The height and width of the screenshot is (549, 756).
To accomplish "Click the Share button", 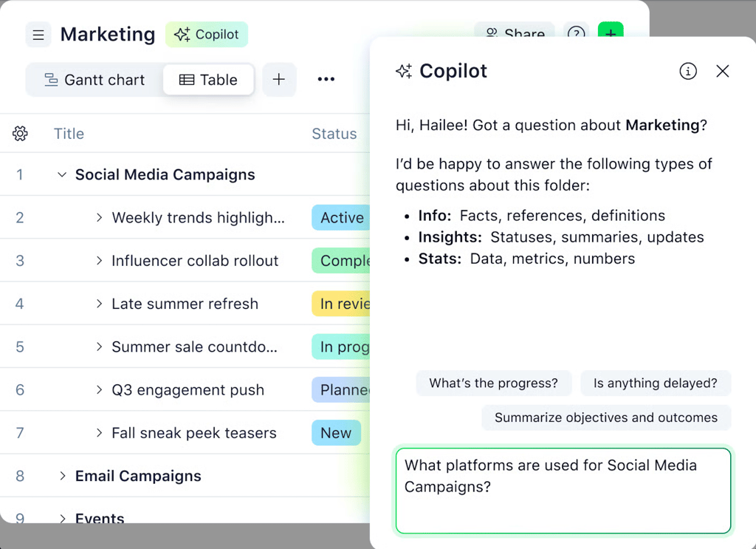I will pyautogui.click(x=515, y=34).
